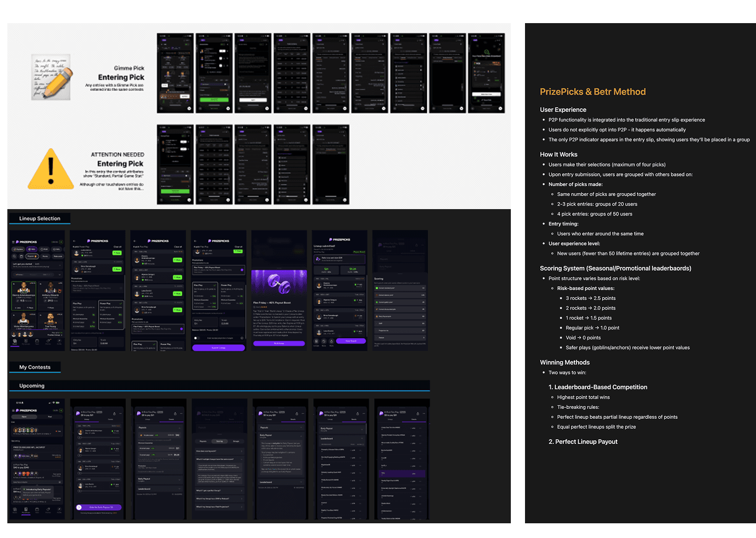
Task: Select the Flex Friday promotion radio on the Power Play screen
Action: (121, 288)
